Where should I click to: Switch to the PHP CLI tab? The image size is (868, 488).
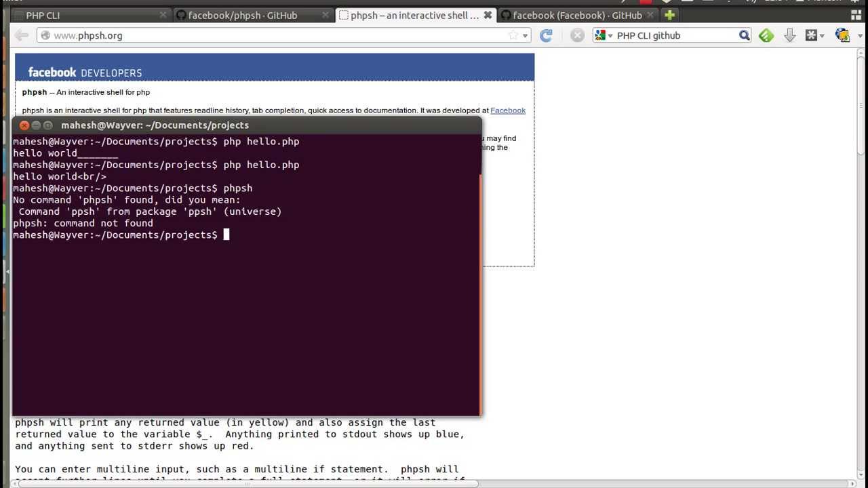pyautogui.click(x=92, y=15)
